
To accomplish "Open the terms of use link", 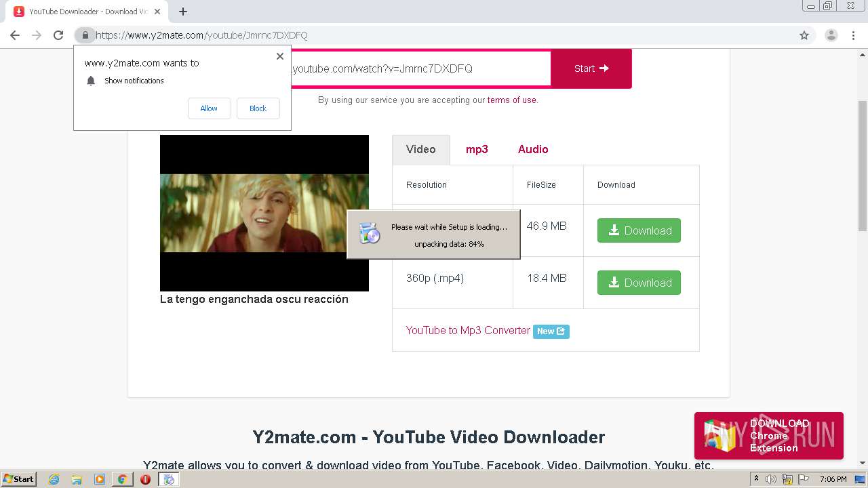I will point(511,100).
